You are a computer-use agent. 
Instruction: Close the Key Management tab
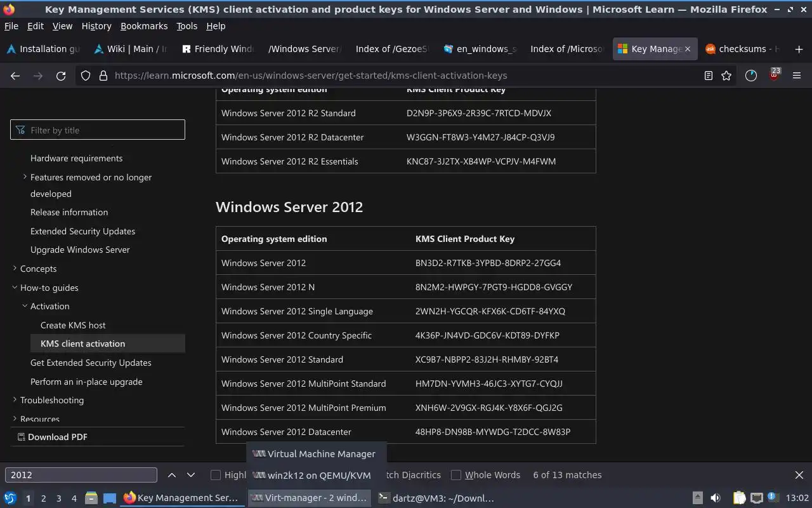tap(687, 49)
